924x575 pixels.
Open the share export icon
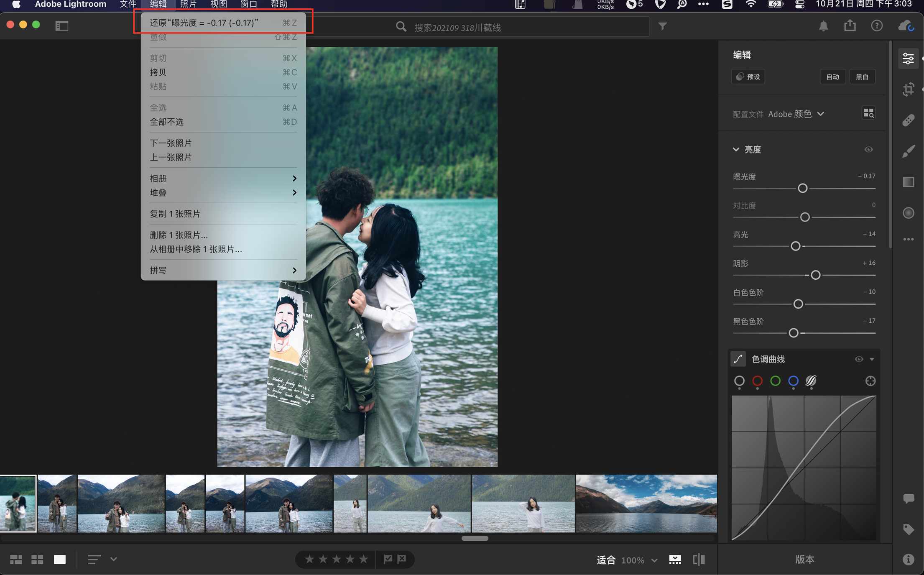tap(850, 26)
